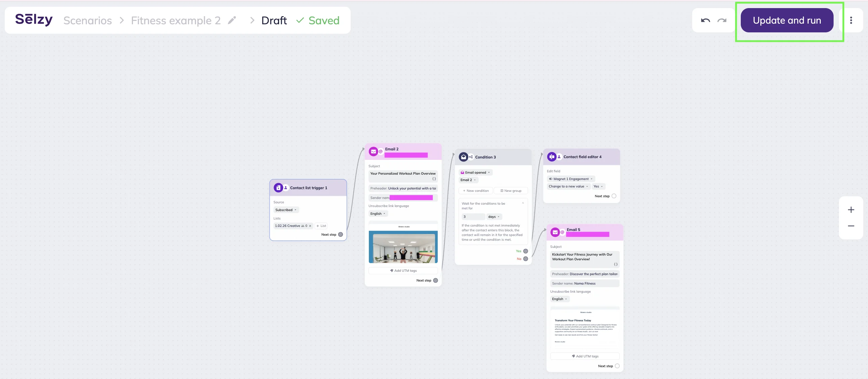Viewport: 868px width, 379px height.
Task: Edit the Email 5 preheader field
Action: point(585,274)
